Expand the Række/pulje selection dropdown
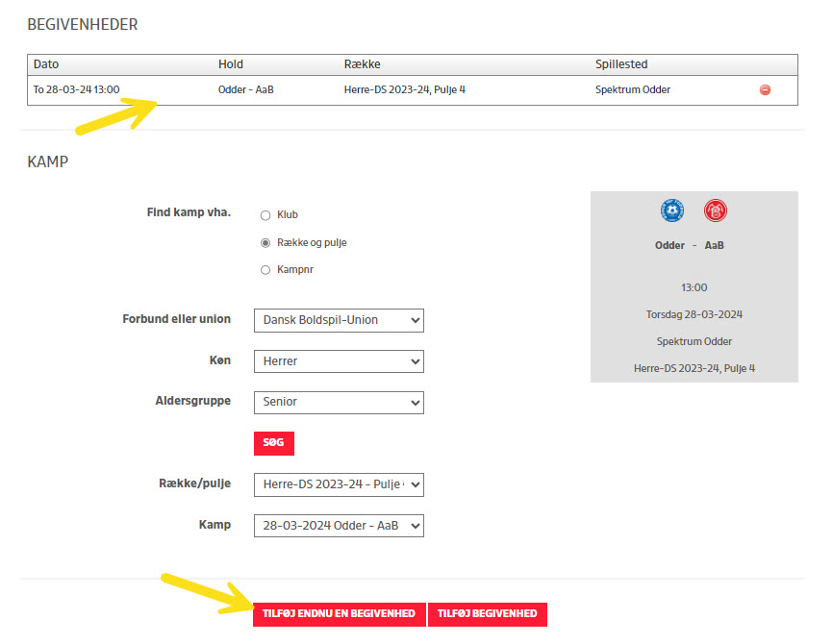 [338, 484]
